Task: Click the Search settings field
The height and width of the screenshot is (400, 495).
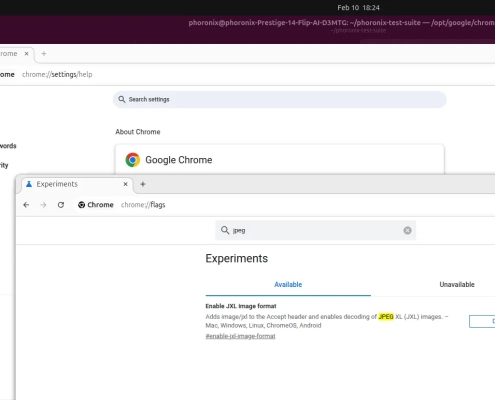Action: (279, 99)
